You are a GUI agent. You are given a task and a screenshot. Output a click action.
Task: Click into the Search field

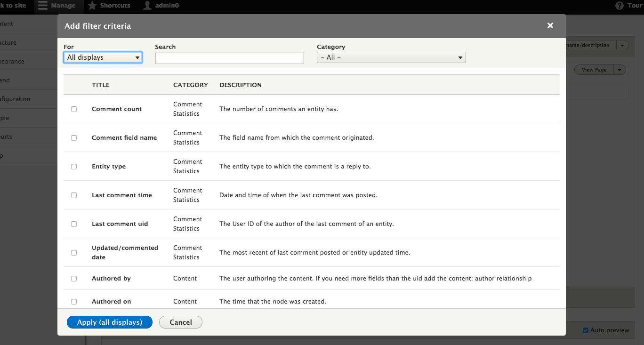click(x=230, y=57)
